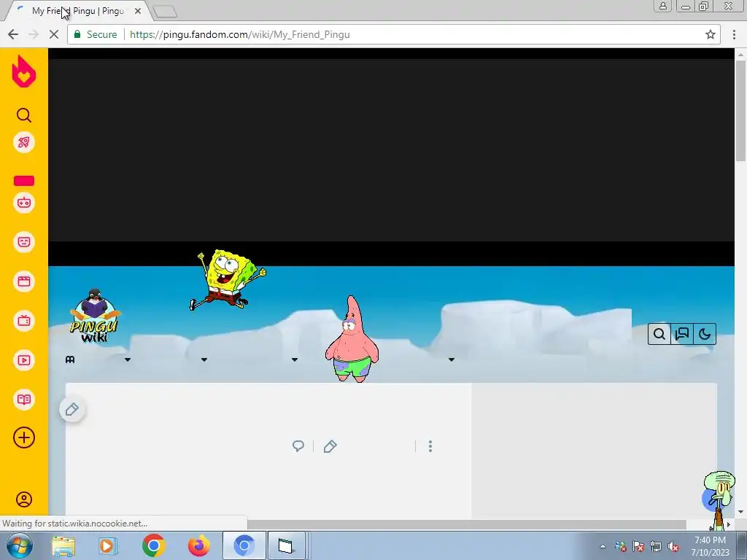The width and height of the screenshot is (747, 560).
Task: Open the Movies clapperboard category
Action: coord(24,281)
